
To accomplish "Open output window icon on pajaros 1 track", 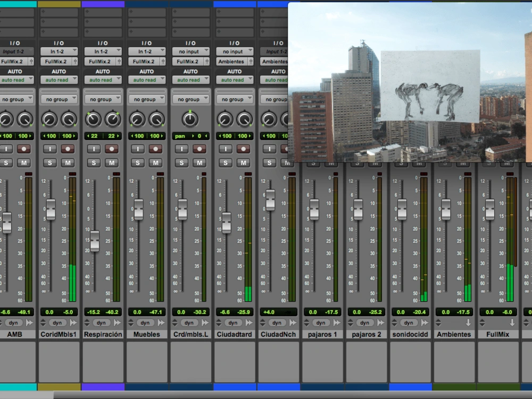I will point(337,323).
